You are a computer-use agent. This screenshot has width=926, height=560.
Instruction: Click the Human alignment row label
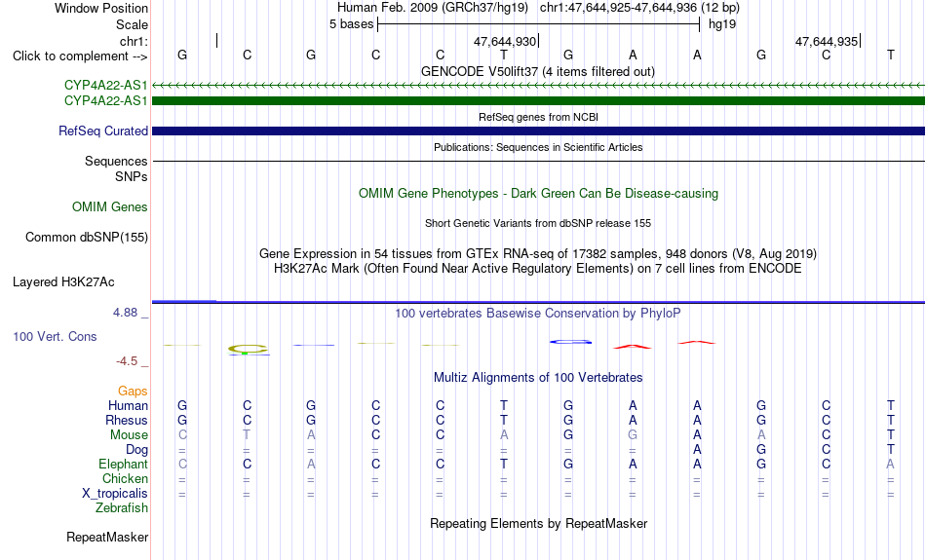click(128, 405)
